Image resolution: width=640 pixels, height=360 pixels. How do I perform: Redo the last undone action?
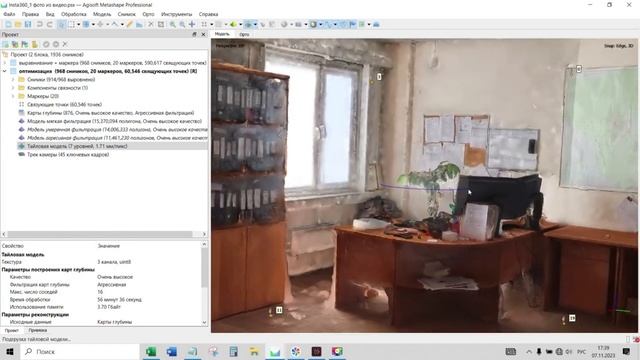49,24
